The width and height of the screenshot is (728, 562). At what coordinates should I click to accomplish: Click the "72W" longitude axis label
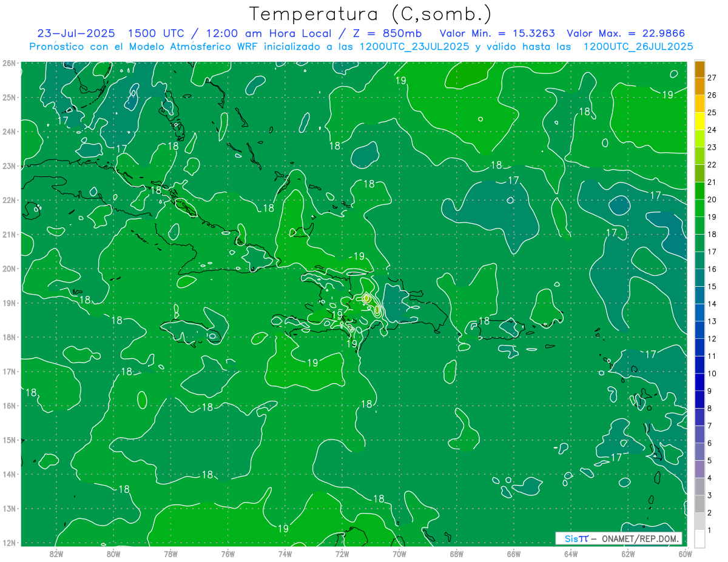[342, 554]
